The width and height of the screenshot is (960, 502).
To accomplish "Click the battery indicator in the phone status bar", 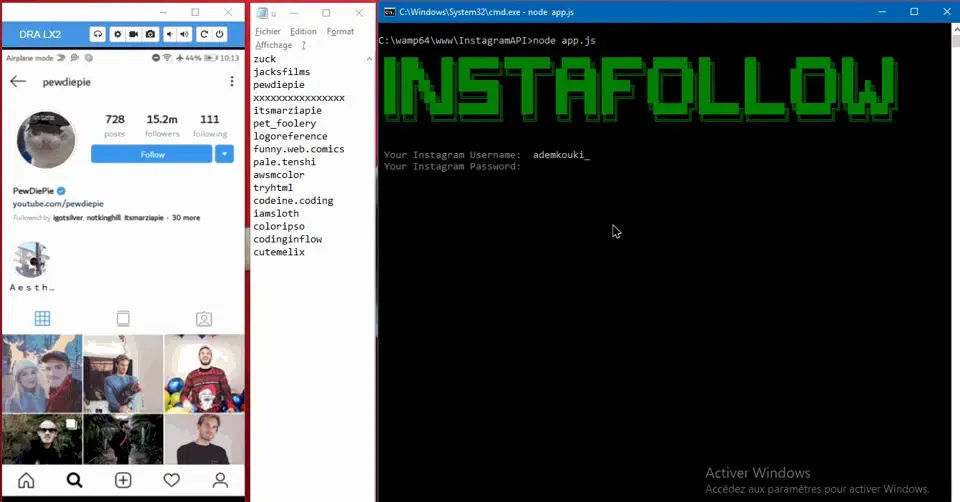I will click(x=210, y=58).
